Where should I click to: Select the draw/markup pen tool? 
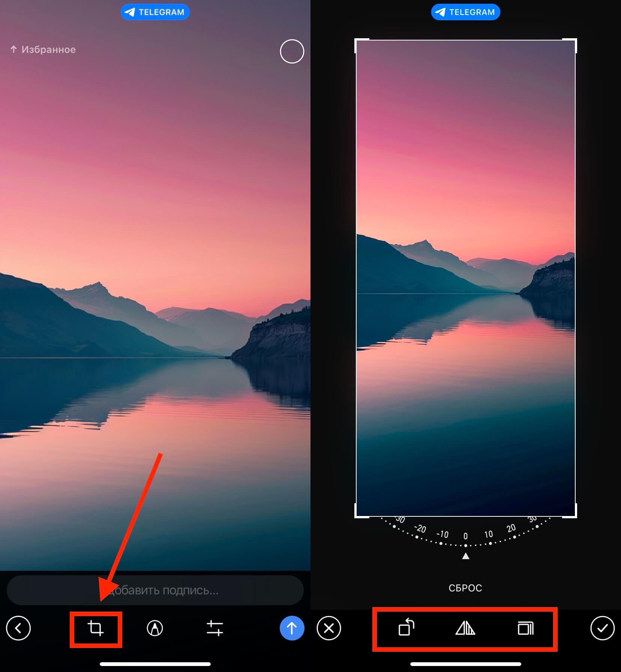click(x=155, y=628)
